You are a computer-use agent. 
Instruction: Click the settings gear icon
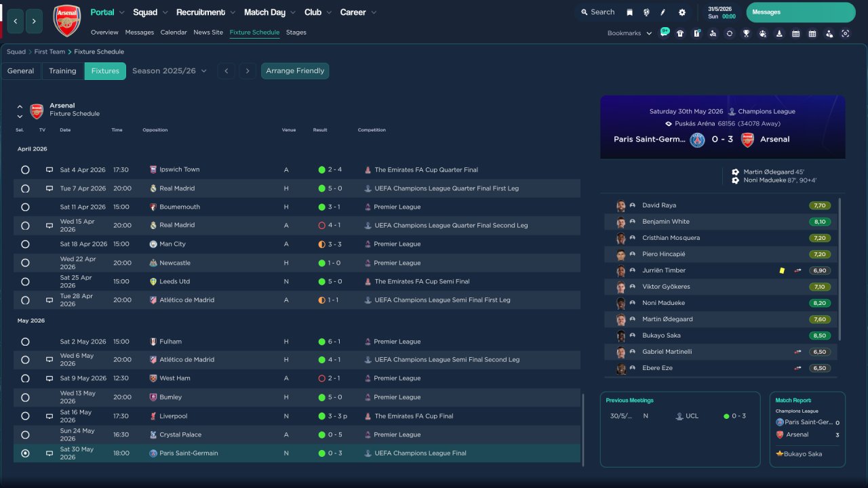[682, 12]
